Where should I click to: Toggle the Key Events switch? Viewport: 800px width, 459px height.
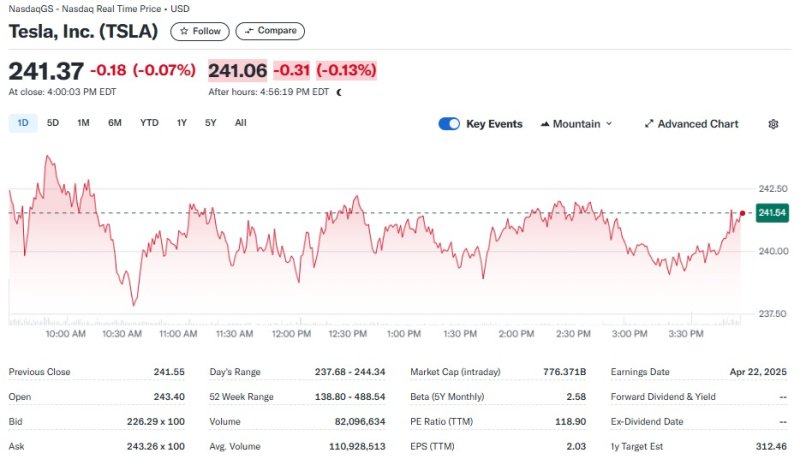click(449, 124)
